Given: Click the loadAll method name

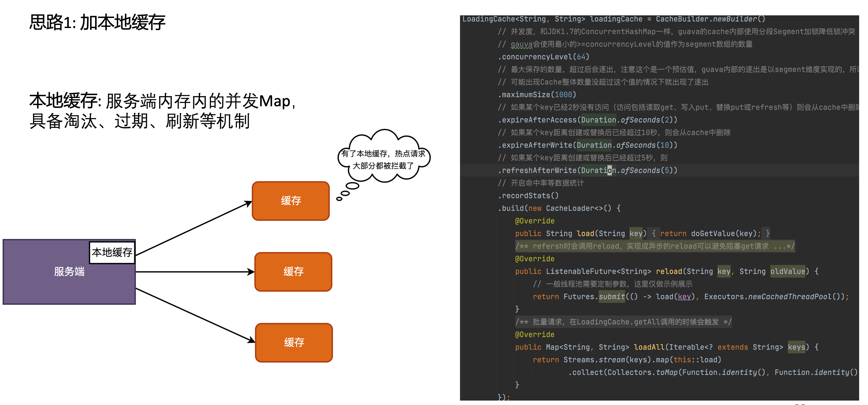Looking at the screenshot, I should click(x=649, y=347).
